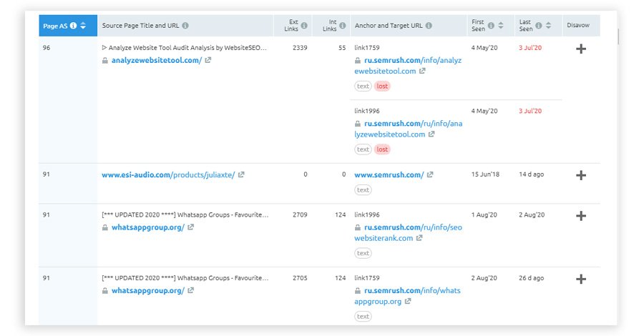Open external link icon beside analyzewebsitetool.com/
Screen dimensions: 644x336
point(208,60)
